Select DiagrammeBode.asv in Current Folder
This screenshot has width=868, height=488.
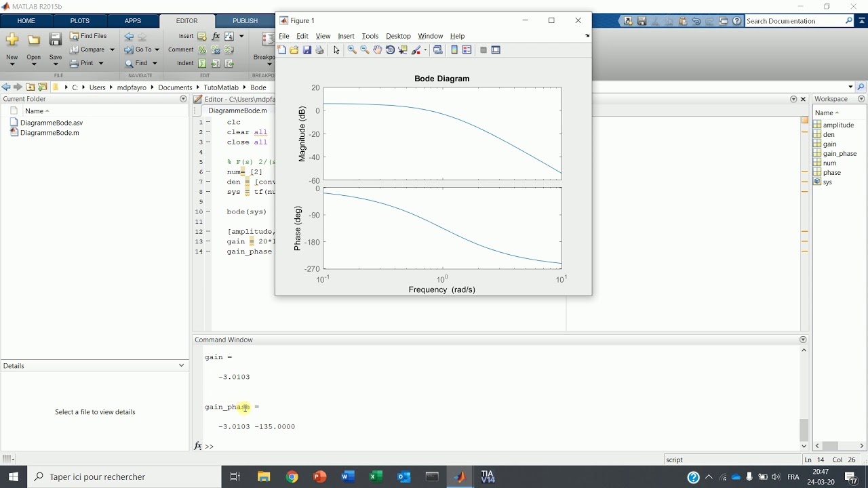pyautogui.click(x=52, y=123)
